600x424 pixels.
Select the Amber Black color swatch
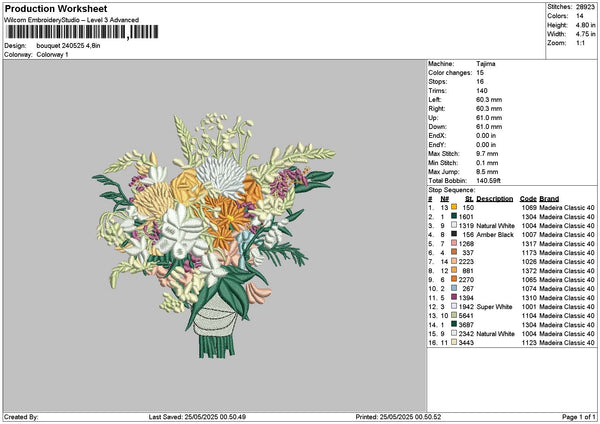[454, 234]
